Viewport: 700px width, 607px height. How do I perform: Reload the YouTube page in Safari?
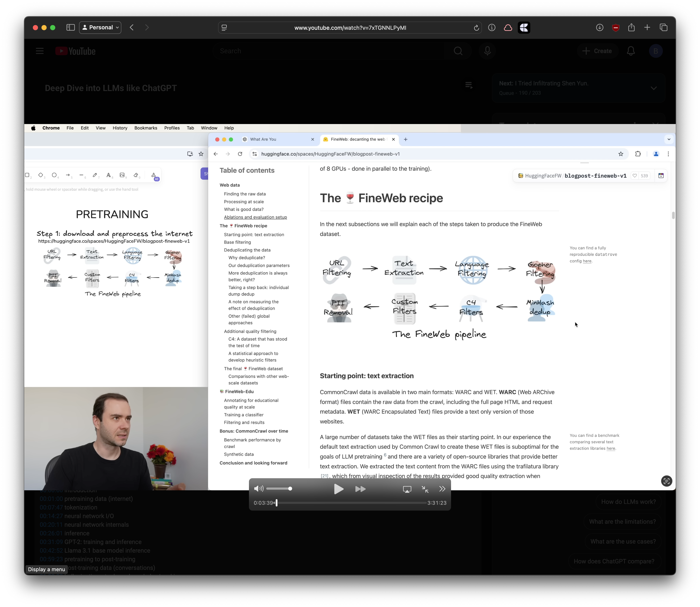pyautogui.click(x=476, y=28)
